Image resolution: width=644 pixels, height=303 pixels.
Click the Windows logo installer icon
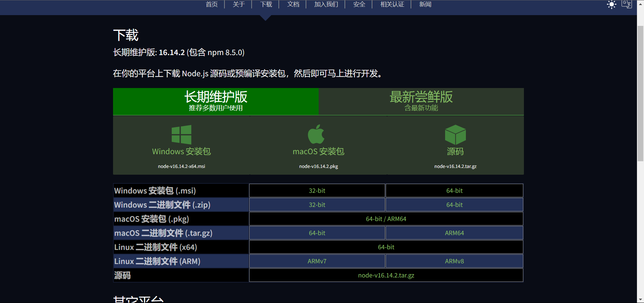point(181,135)
